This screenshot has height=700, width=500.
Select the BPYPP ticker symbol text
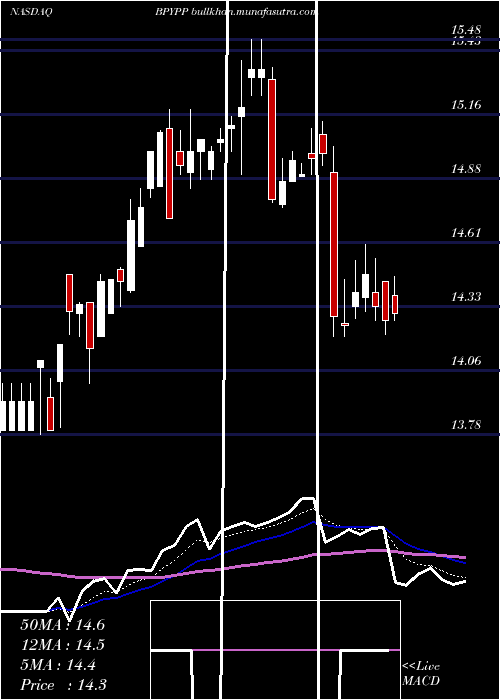tap(171, 12)
